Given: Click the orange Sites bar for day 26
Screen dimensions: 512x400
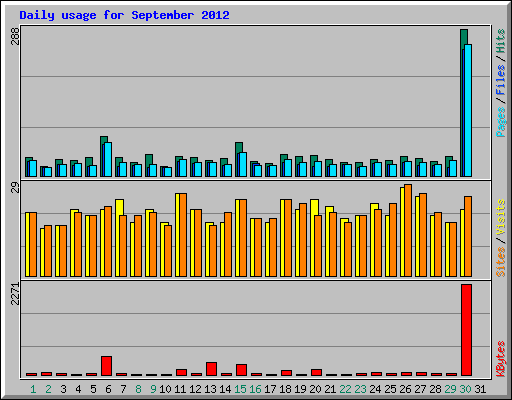Looking at the screenshot, I should [408, 230].
